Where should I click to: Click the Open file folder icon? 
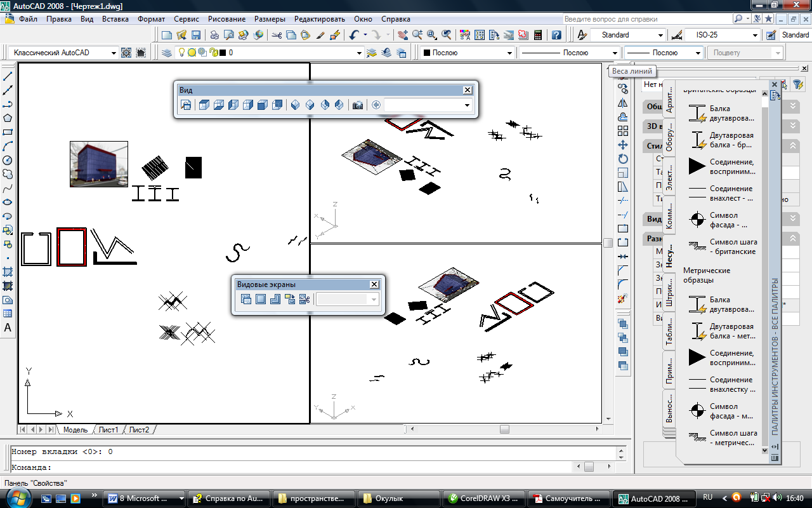181,36
